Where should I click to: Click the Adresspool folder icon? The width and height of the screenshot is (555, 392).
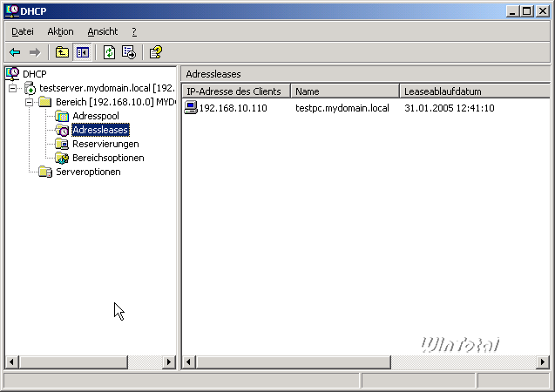point(62,116)
